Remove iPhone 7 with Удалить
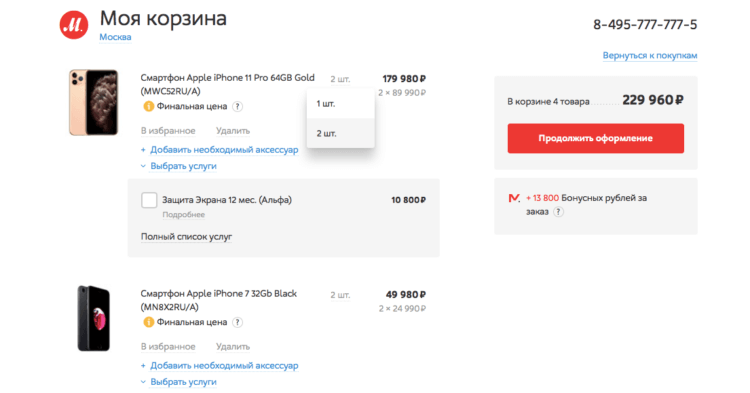Screen dimensions: 750x393 point(233,347)
